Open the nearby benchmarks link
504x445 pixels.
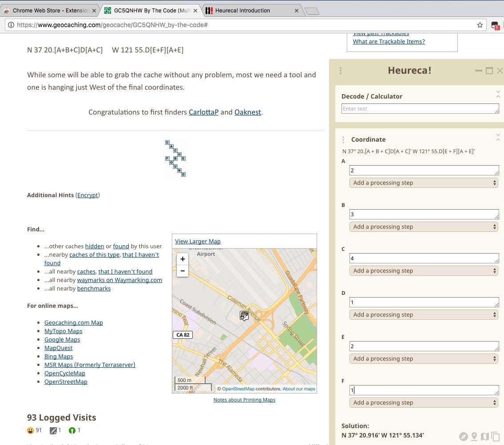[x=94, y=288]
